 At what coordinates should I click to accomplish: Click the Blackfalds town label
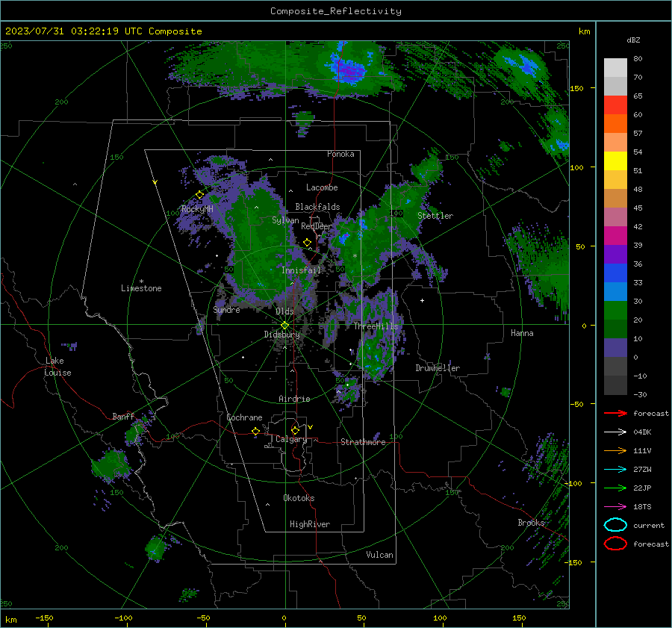coord(317,207)
